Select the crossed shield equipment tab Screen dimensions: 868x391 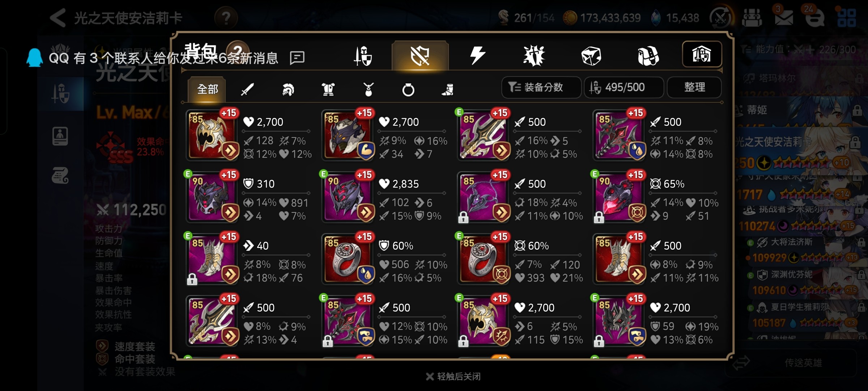click(x=420, y=56)
